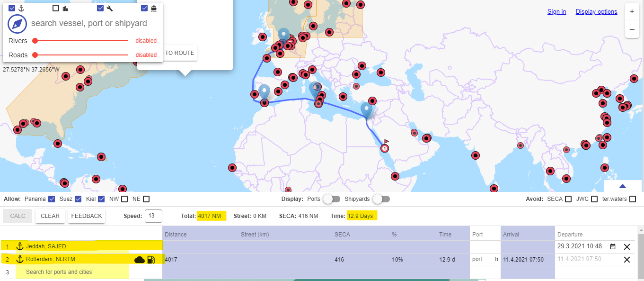This screenshot has width=644, height=281.
Task: Remove the Jeddah waypoint with its X
Action: pos(627,246)
